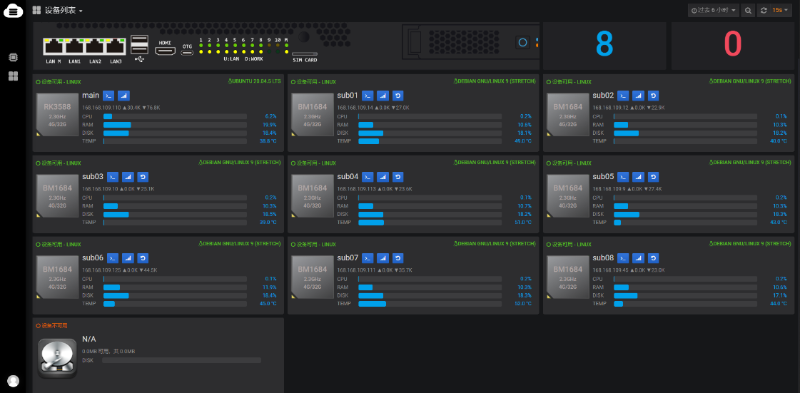This screenshot has width=800, height=393.
Task: Open the chart view for sub05
Action: [638, 177]
